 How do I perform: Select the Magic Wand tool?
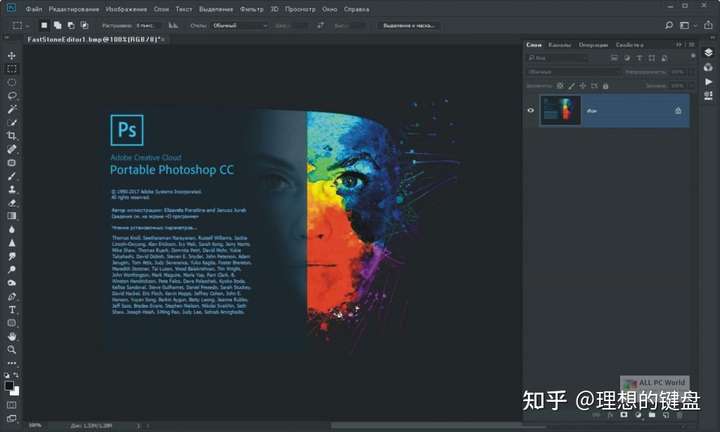pos(12,109)
